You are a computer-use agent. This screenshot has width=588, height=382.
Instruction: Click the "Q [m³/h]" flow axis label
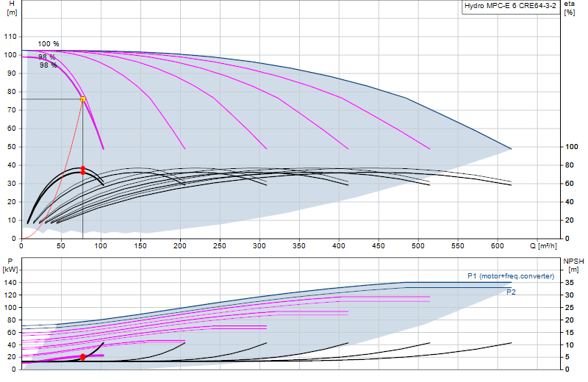[543, 246]
